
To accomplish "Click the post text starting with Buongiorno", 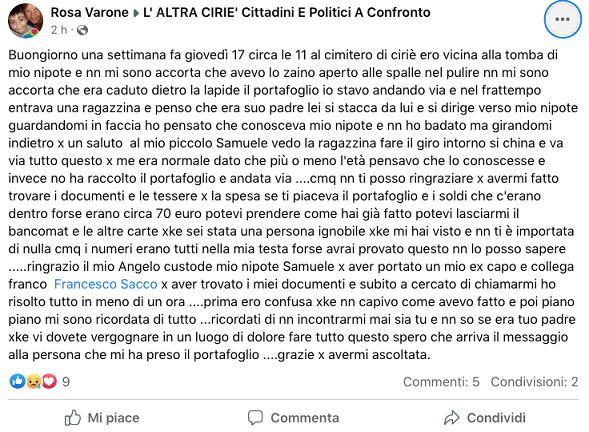I will point(293,205).
